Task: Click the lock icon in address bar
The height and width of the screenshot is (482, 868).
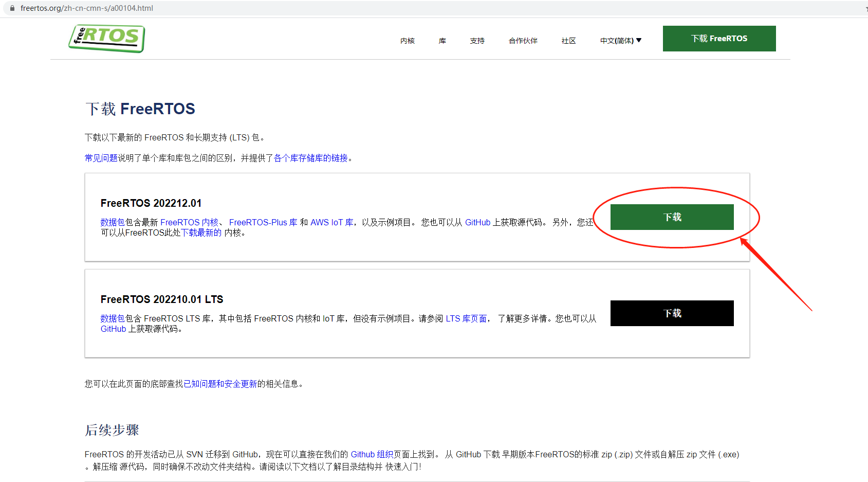Action: pyautogui.click(x=12, y=8)
